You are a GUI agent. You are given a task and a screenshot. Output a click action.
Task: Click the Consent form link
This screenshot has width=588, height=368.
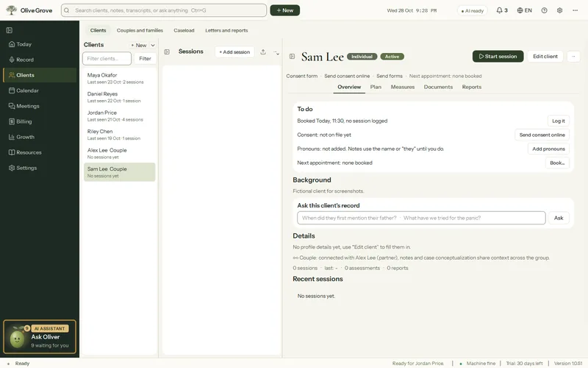tap(302, 77)
